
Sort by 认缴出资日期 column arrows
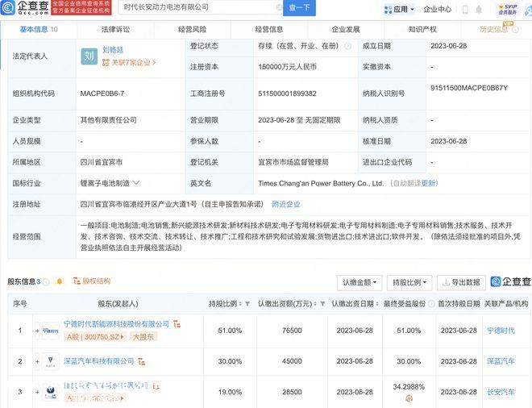(x=377, y=304)
